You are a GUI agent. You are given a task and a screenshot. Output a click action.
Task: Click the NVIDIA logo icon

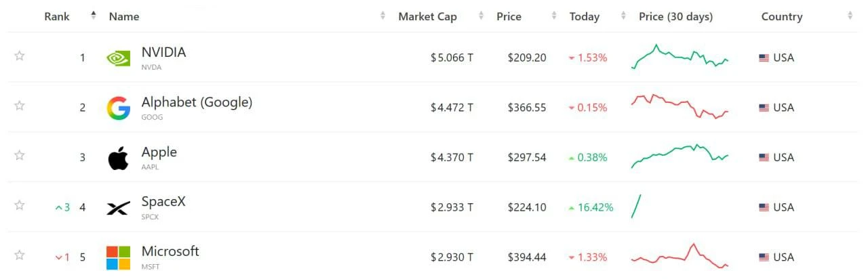click(118, 58)
